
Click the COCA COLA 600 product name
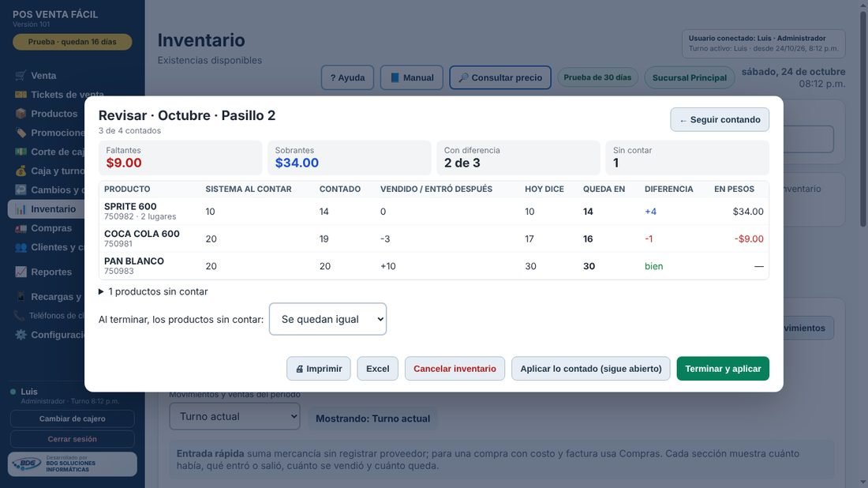click(142, 234)
